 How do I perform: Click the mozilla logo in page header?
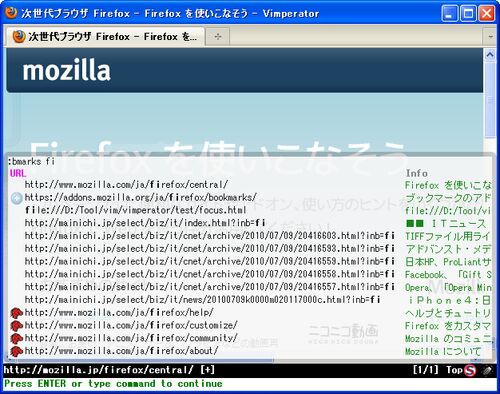(66, 70)
